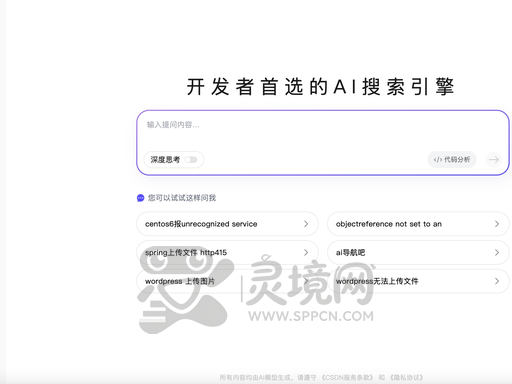This screenshot has width=512, height=384.
Task: Open the CSDN服务条款 link
Action: [347, 377]
